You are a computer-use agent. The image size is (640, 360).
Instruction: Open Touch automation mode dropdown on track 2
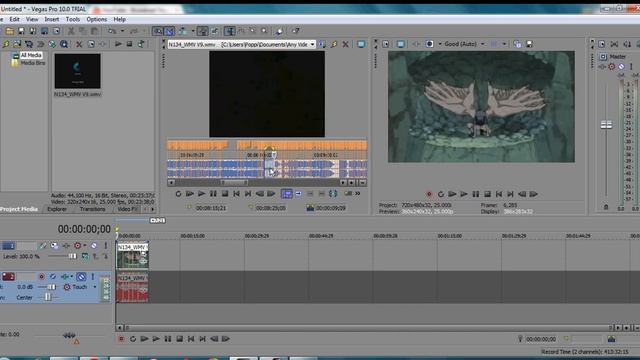pyautogui.click(x=95, y=287)
